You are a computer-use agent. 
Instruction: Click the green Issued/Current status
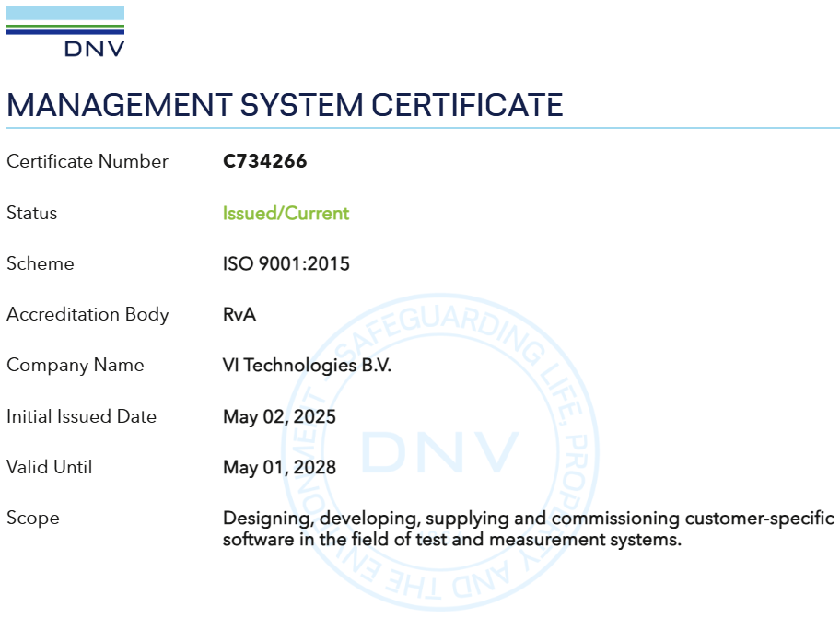coord(286,213)
